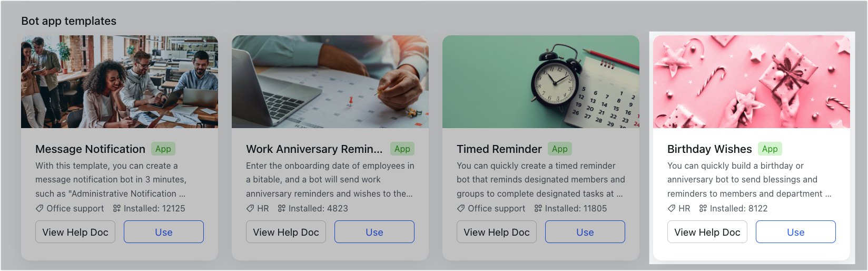Click the installed icon beside 8122
This screenshot has width=868, height=271.
pos(703,208)
